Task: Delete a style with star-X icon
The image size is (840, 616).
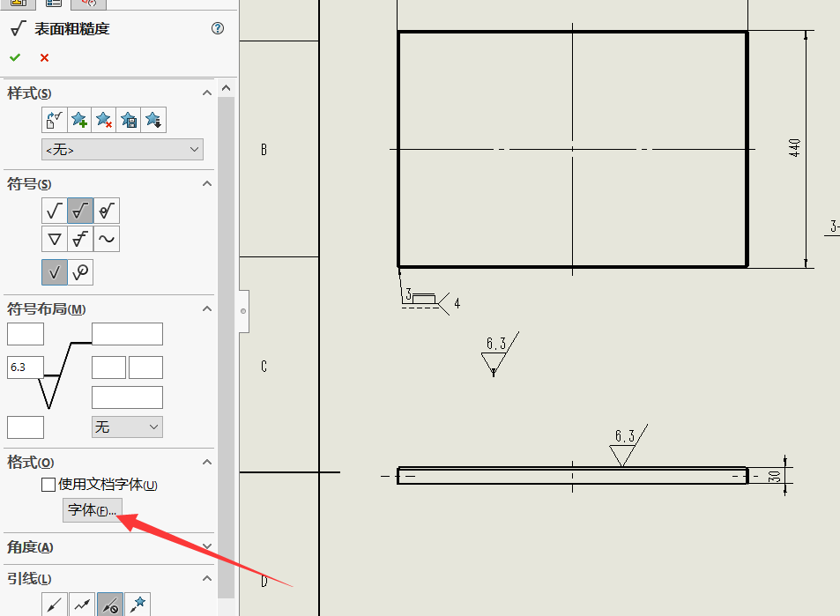Action: [x=103, y=120]
